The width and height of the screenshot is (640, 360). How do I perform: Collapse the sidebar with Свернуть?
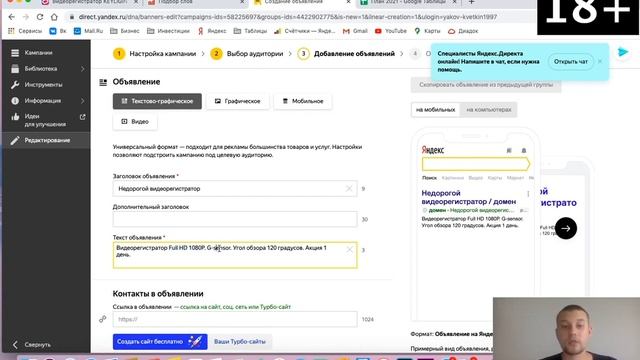click(32, 344)
